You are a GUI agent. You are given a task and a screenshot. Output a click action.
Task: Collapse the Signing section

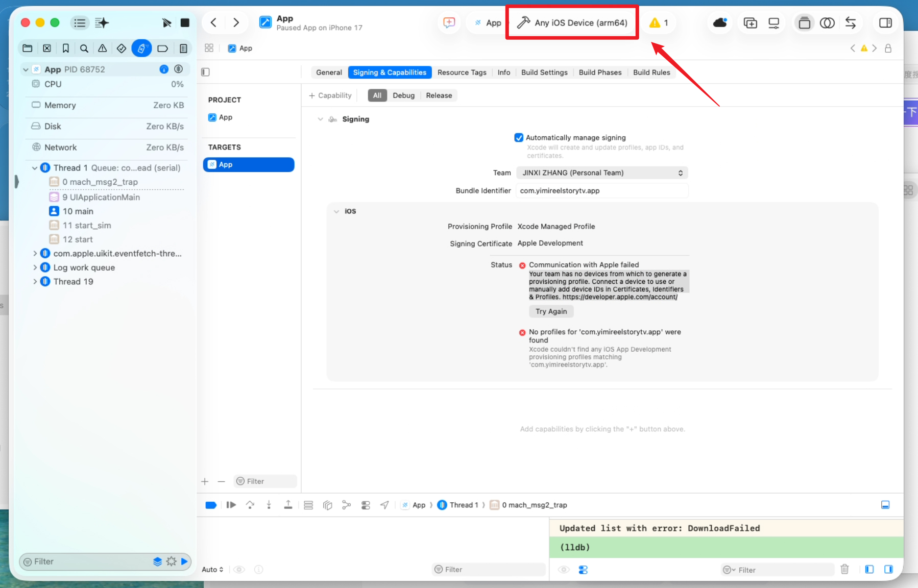[x=320, y=119]
